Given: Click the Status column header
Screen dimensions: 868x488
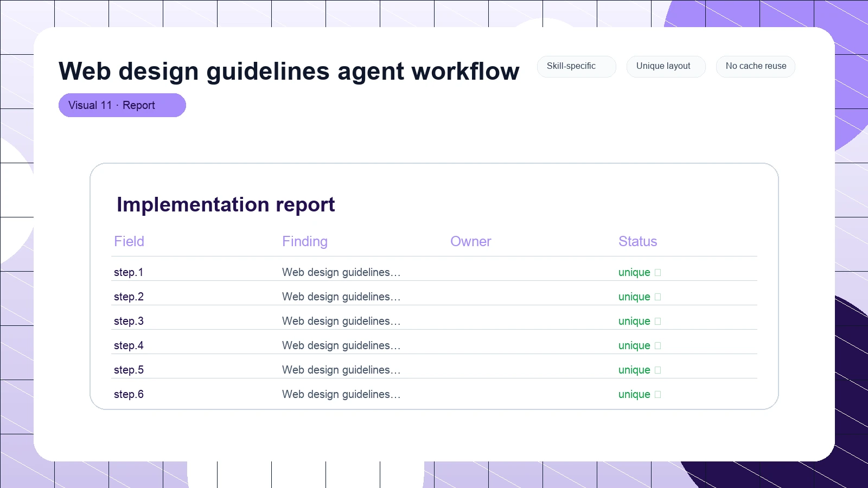Looking at the screenshot, I should [x=638, y=241].
